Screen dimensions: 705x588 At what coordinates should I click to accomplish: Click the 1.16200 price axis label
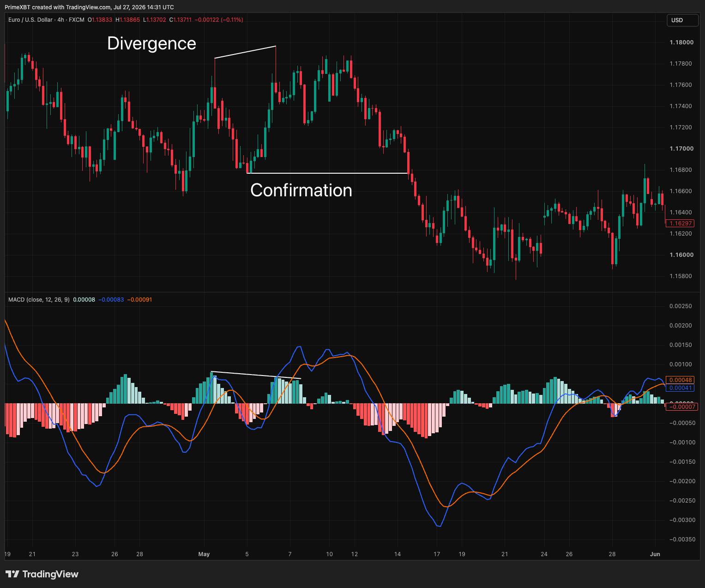click(x=681, y=234)
